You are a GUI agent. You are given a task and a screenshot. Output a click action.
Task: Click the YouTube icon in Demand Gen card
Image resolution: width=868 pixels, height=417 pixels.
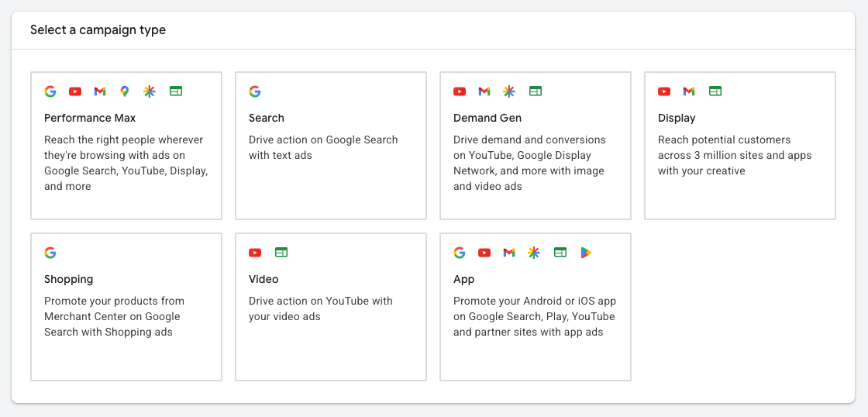point(460,91)
